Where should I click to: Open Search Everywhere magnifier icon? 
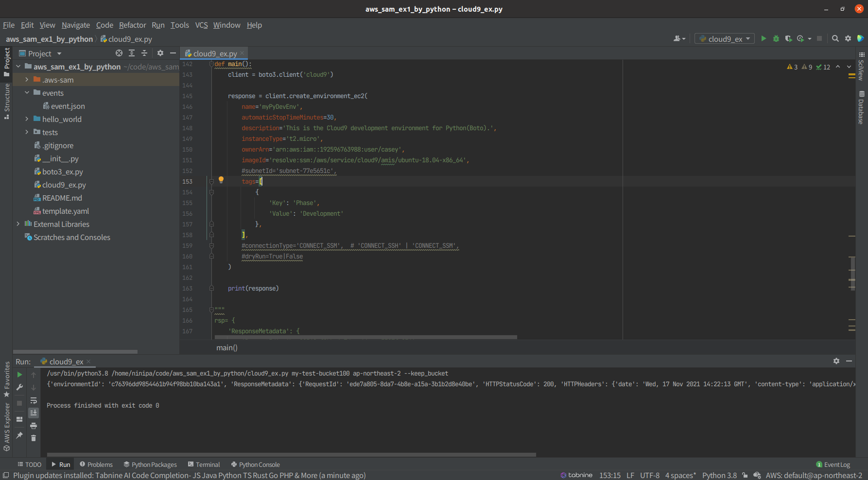point(835,39)
